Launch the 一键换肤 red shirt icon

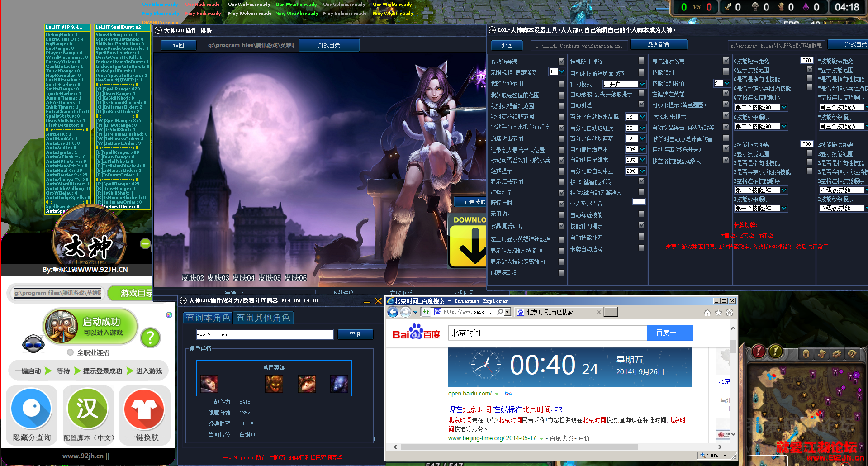click(x=144, y=409)
